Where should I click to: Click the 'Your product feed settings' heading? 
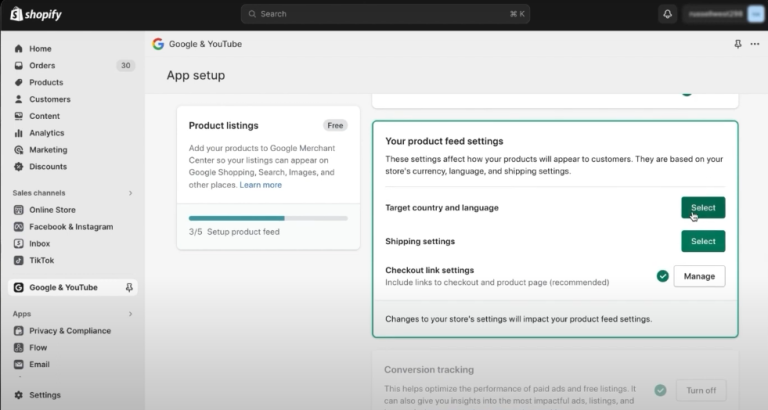tap(444, 141)
